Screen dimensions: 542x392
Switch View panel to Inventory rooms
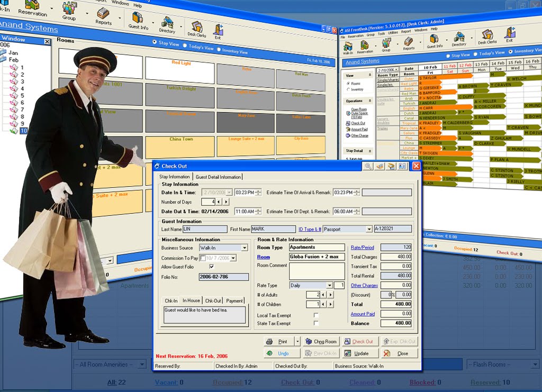pos(348,89)
